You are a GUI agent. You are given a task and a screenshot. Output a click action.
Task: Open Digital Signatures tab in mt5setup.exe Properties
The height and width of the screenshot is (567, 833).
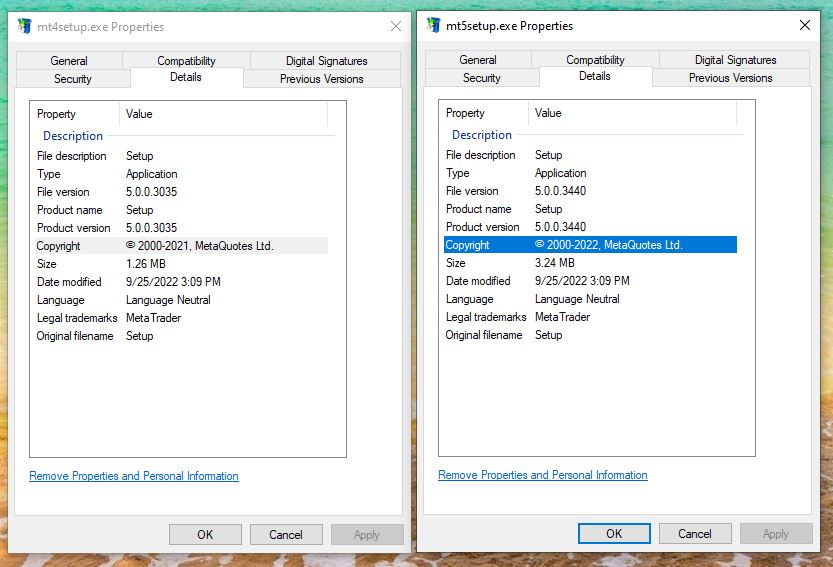[735, 60]
